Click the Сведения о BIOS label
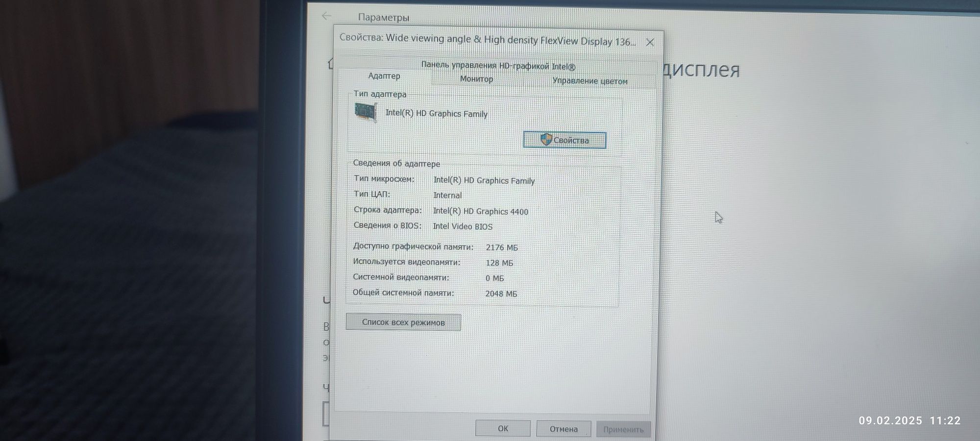This screenshot has width=980, height=441. (387, 225)
